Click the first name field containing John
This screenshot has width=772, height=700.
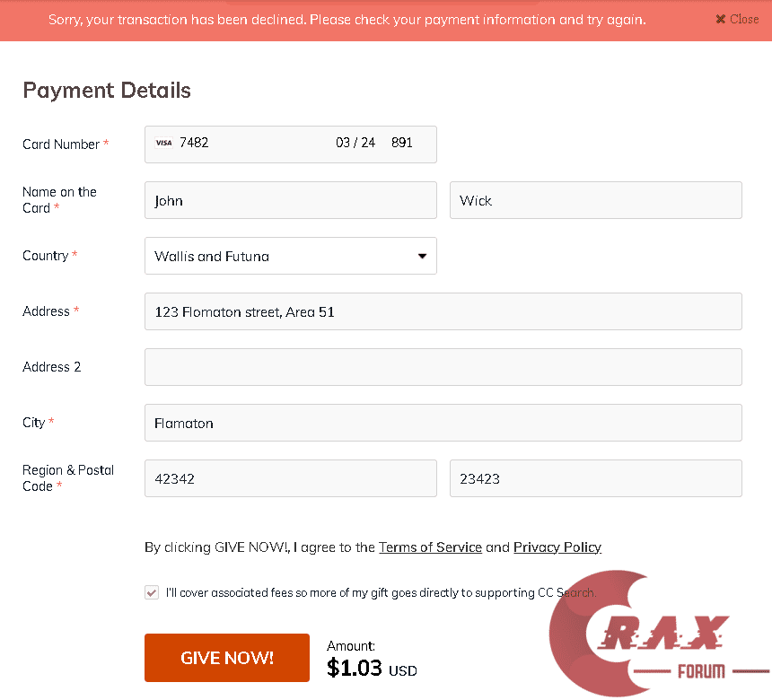291,200
